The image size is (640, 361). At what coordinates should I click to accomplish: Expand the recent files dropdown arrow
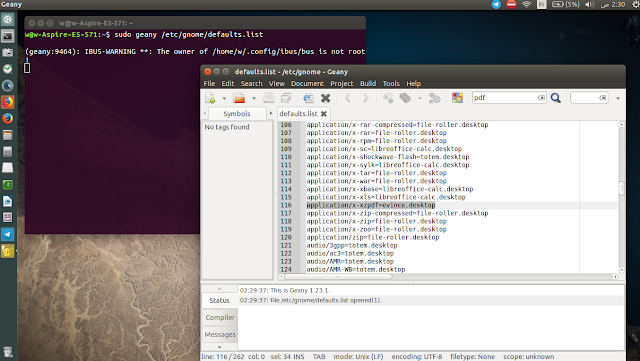point(253,98)
